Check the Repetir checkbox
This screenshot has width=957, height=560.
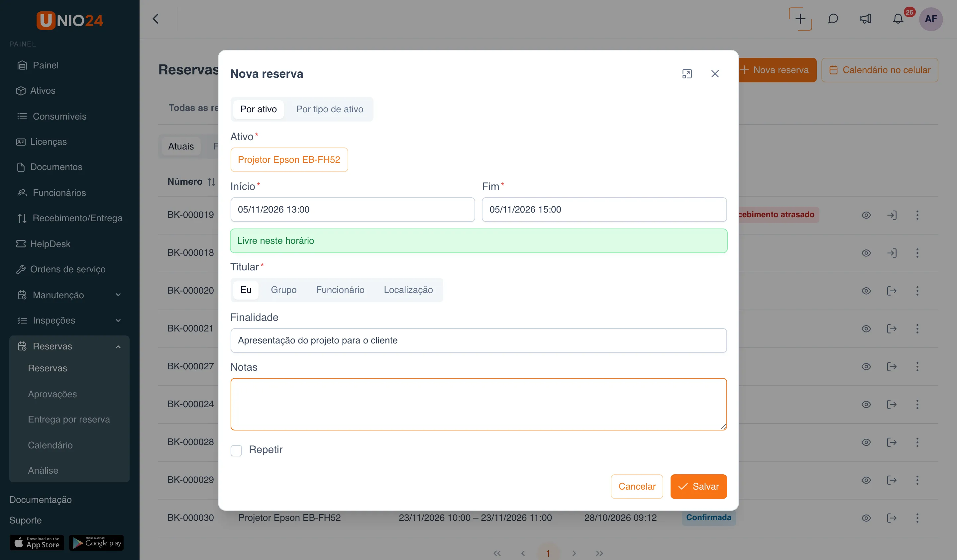click(x=236, y=450)
